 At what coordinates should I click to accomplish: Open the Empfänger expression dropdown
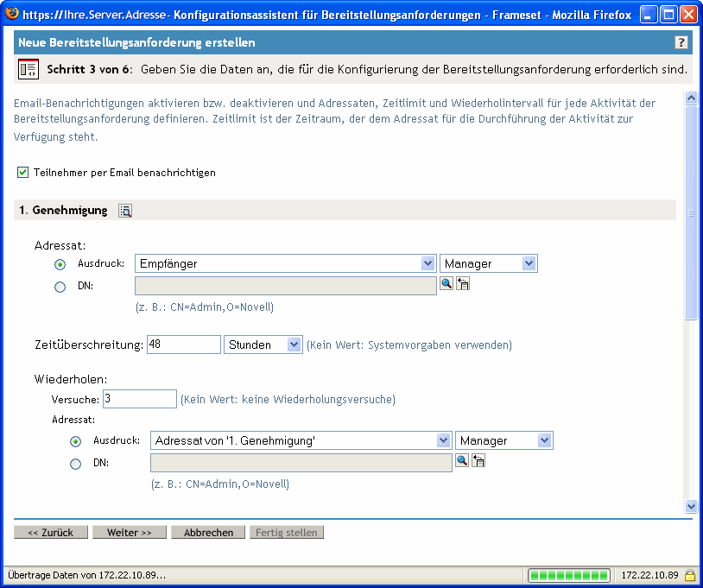pyautogui.click(x=286, y=263)
